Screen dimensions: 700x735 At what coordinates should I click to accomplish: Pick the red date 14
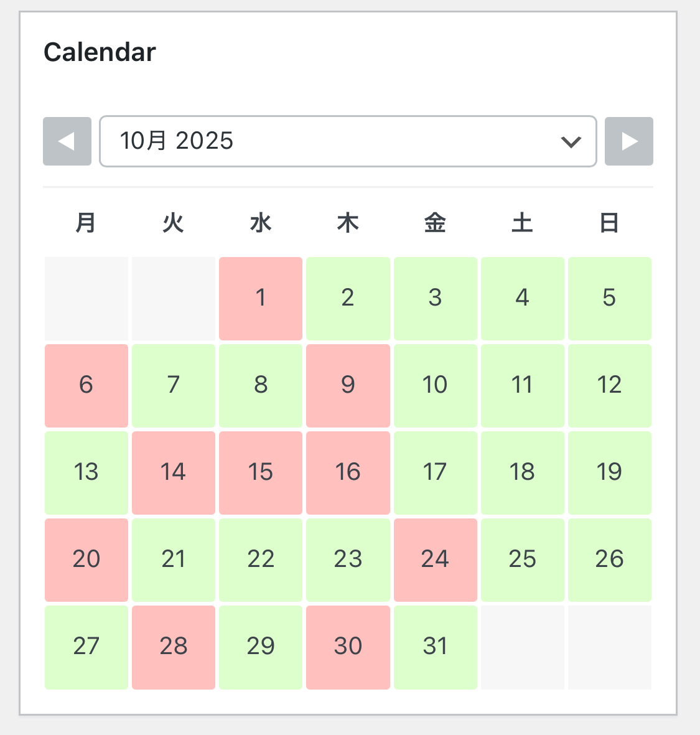click(174, 472)
